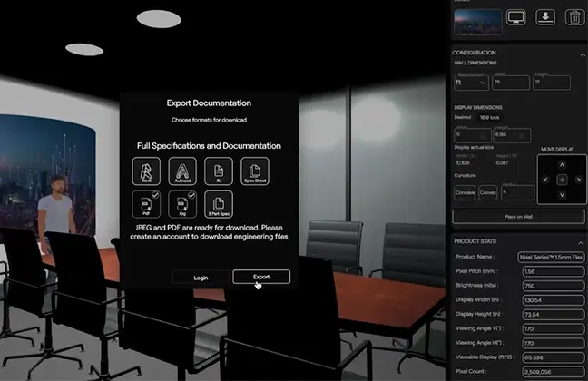Click the desired display height field
Image resolution: width=588 pixels, height=381 pixels.
coord(512,135)
